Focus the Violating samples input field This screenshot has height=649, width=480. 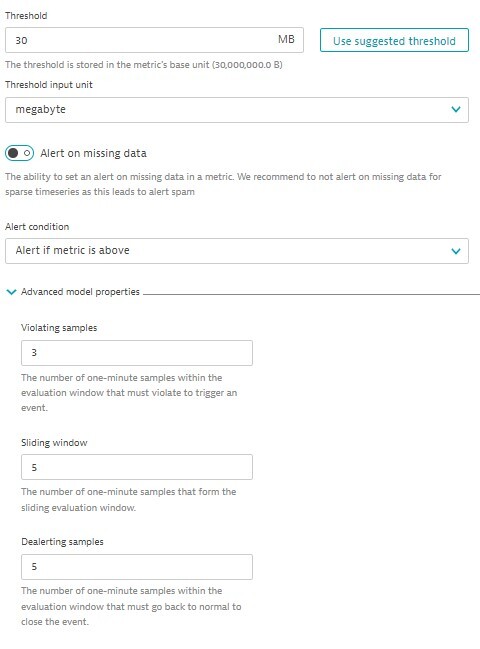tap(137, 353)
